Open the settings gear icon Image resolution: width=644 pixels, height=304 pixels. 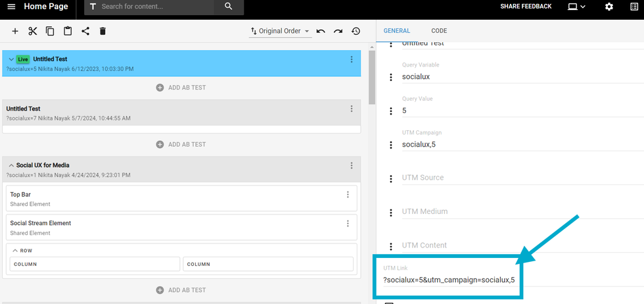click(609, 7)
